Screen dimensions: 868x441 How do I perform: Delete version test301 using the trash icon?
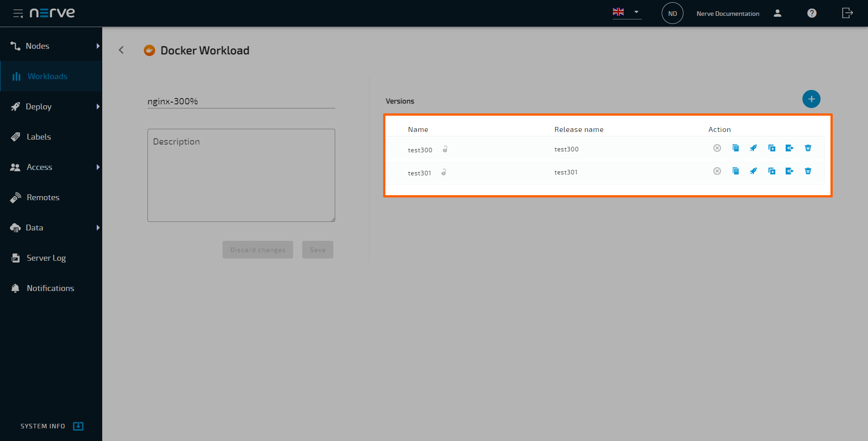(808, 171)
